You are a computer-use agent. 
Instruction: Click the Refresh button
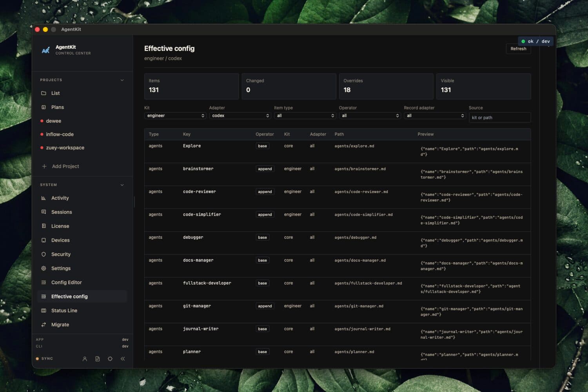(x=518, y=49)
